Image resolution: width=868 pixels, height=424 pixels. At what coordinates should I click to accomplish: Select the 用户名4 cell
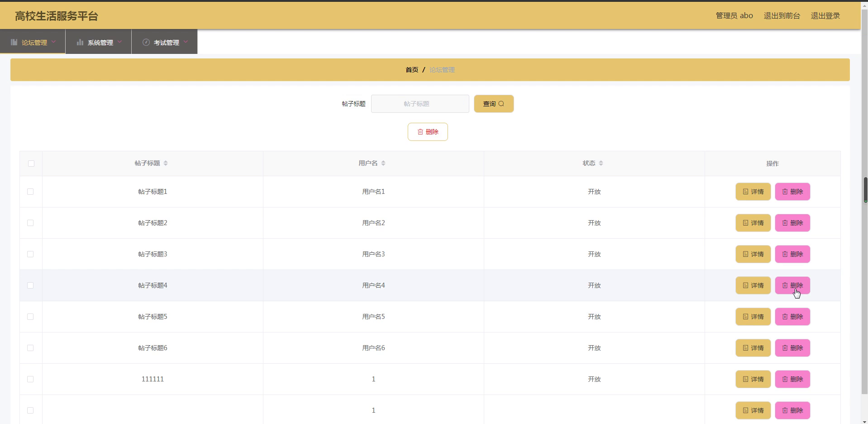tap(373, 285)
